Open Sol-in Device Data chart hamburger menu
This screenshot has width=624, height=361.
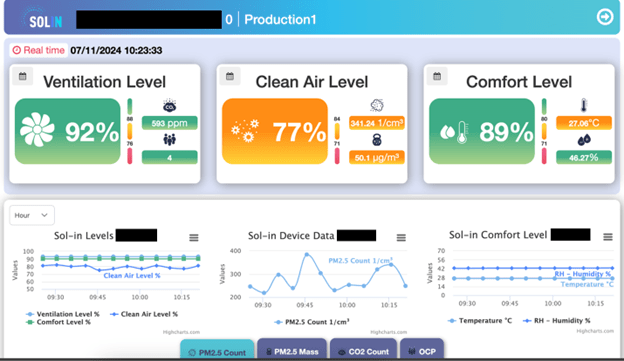point(401,238)
